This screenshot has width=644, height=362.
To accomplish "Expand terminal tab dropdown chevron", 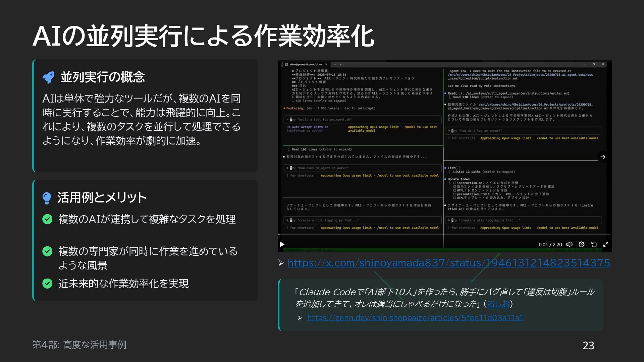I will (x=341, y=64).
